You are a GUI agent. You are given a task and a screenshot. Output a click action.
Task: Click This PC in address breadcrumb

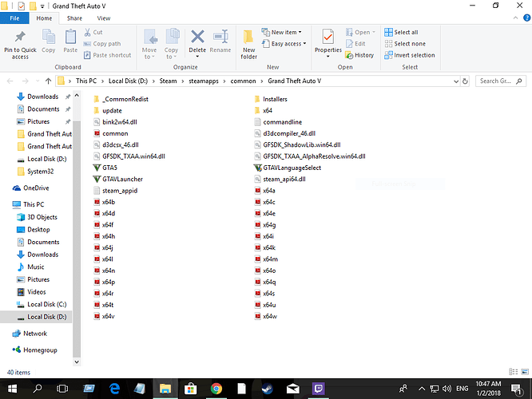86,81
